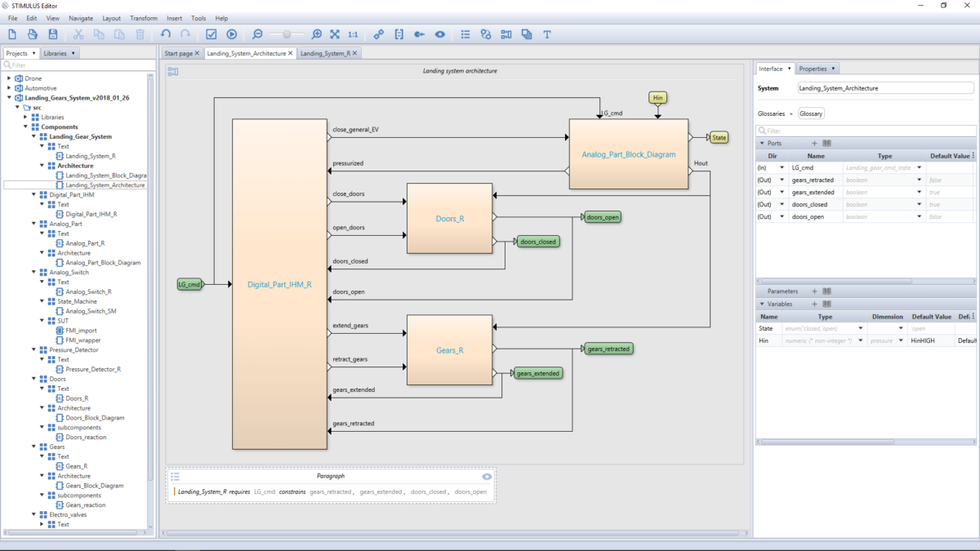Screen dimensions: 980x551
Task: Click the New file toolbar icon
Action: (x=12, y=34)
